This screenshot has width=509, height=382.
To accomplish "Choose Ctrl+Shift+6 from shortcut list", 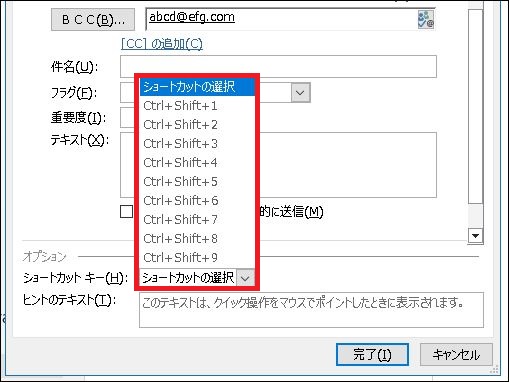I will click(197, 201).
